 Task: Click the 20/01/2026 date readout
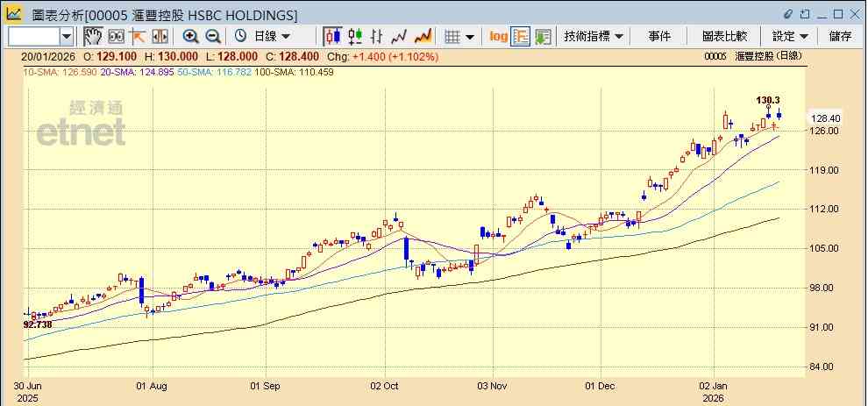(x=48, y=56)
